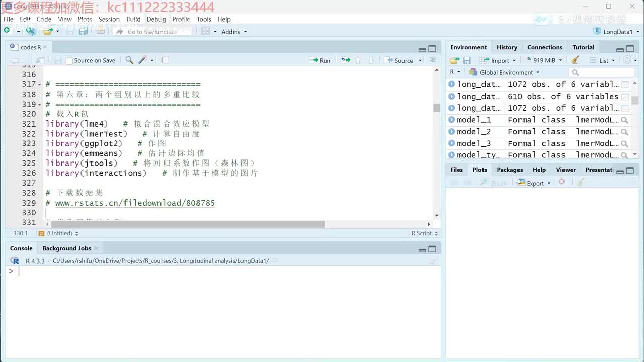This screenshot has width=644, height=362.
Task: Click the show document outline icon
Action: (x=432, y=60)
